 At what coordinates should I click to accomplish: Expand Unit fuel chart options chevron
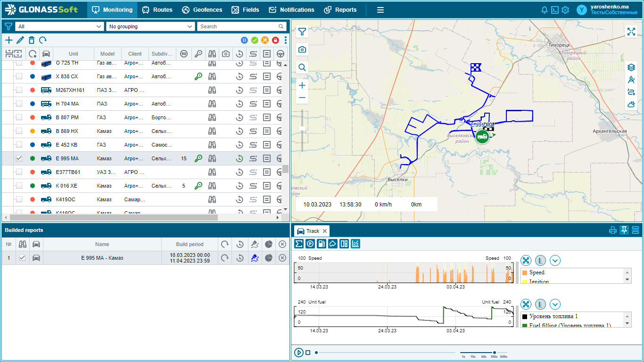tap(555, 304)
